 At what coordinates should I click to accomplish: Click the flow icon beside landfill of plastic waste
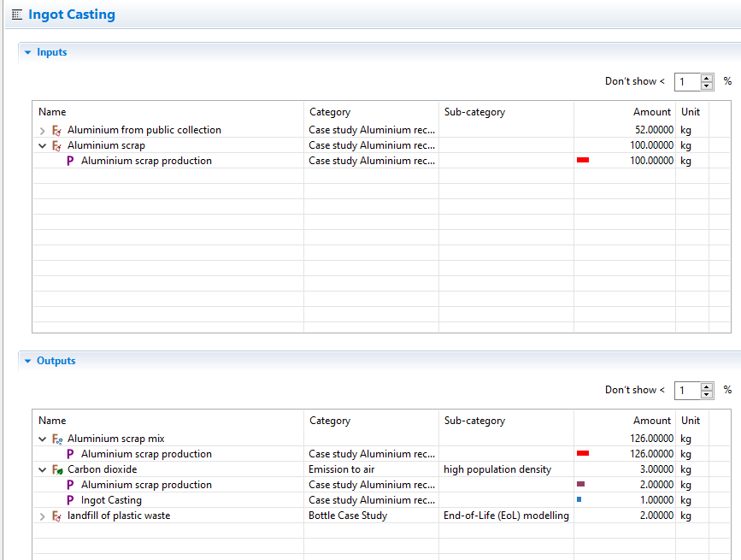56,516
